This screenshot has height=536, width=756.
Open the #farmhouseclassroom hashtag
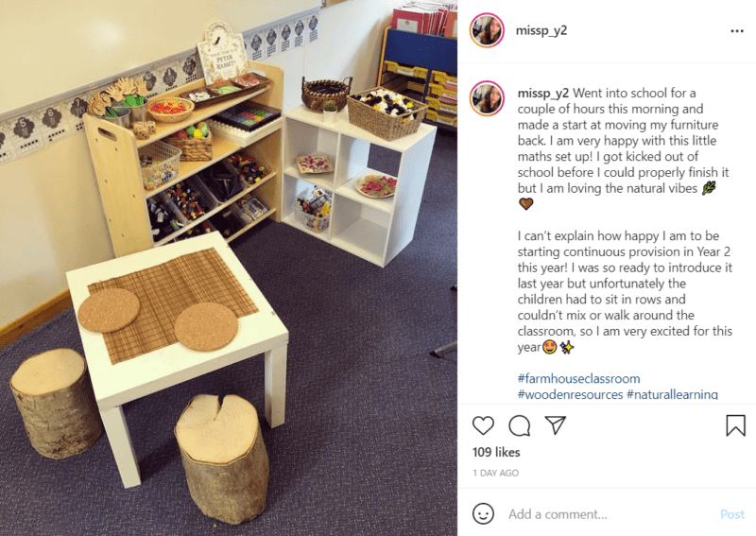point(578,378)
